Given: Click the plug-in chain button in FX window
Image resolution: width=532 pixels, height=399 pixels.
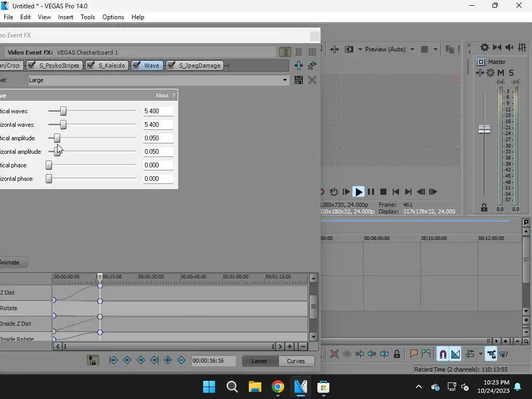Looking at the screenshot, I should (x=299, y=65).
